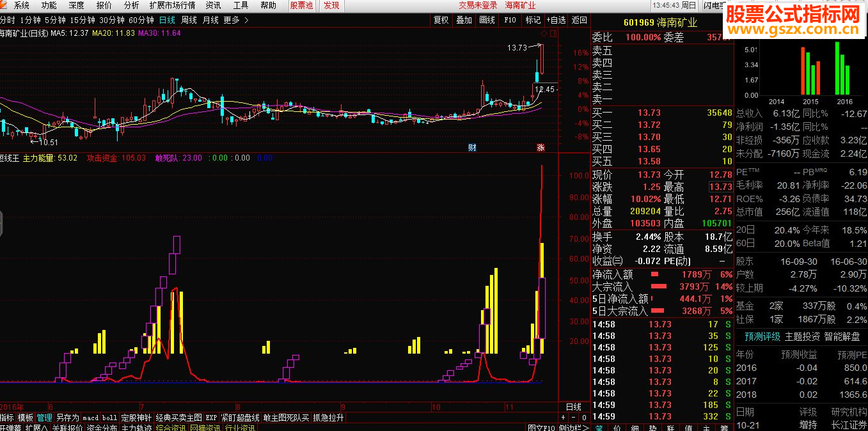Click the diamond icon atop the price chart

pos(543,33)
